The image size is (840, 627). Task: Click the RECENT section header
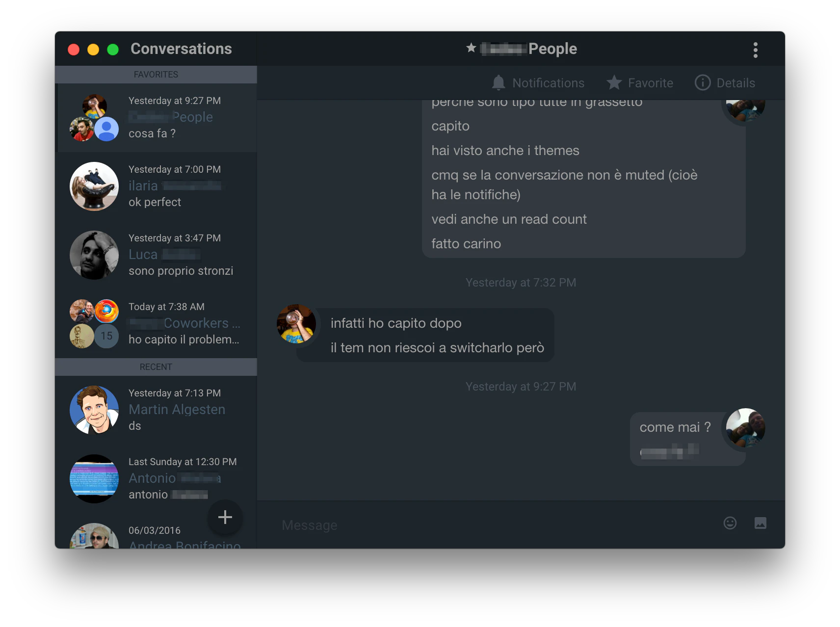(x=156, y=367)
